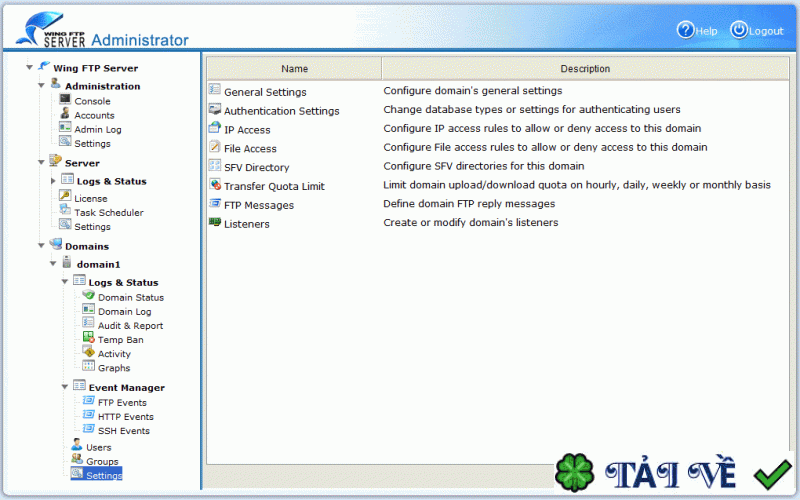
Task: Click 'Define domain FTP reply messages' description
Action: click(469, 204)
